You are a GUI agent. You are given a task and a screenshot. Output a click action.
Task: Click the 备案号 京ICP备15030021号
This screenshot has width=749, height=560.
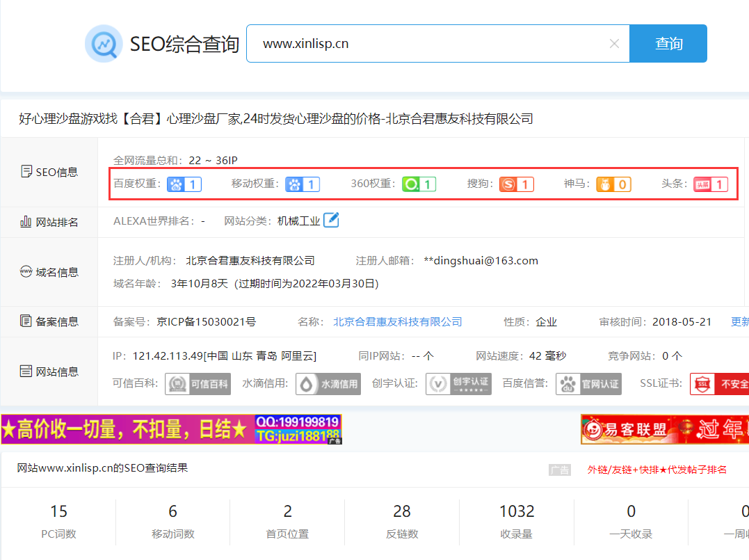(207, 322)
